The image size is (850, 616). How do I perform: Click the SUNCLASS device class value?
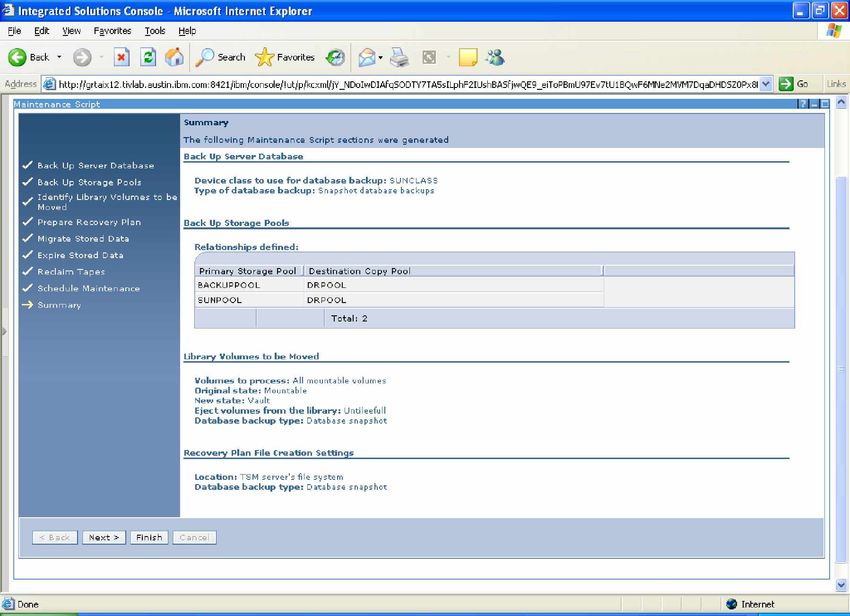coord(414,181)
